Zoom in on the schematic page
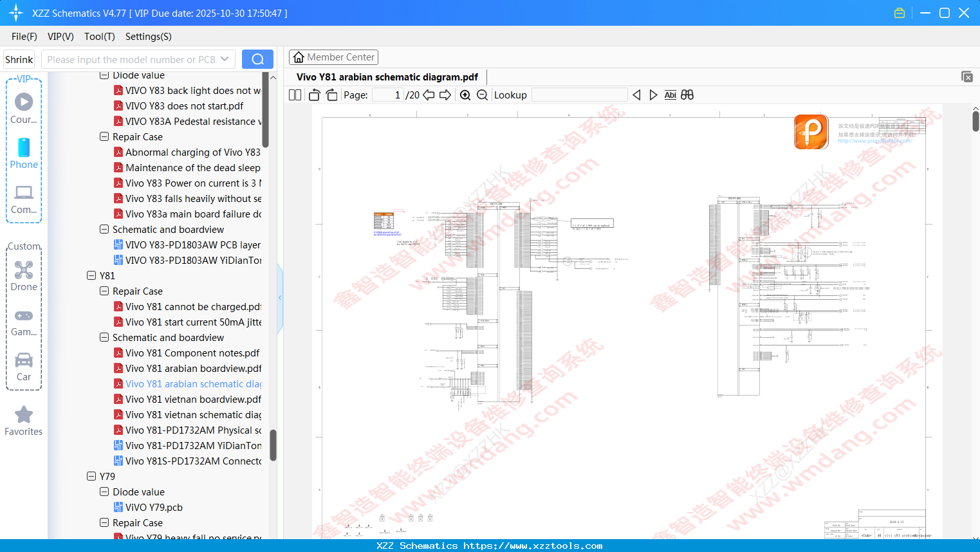The height and width of the screenshot is (552, 980). 465,95
